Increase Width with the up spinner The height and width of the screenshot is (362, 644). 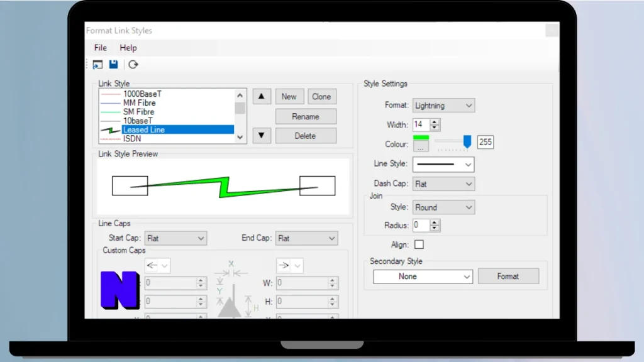435,121
